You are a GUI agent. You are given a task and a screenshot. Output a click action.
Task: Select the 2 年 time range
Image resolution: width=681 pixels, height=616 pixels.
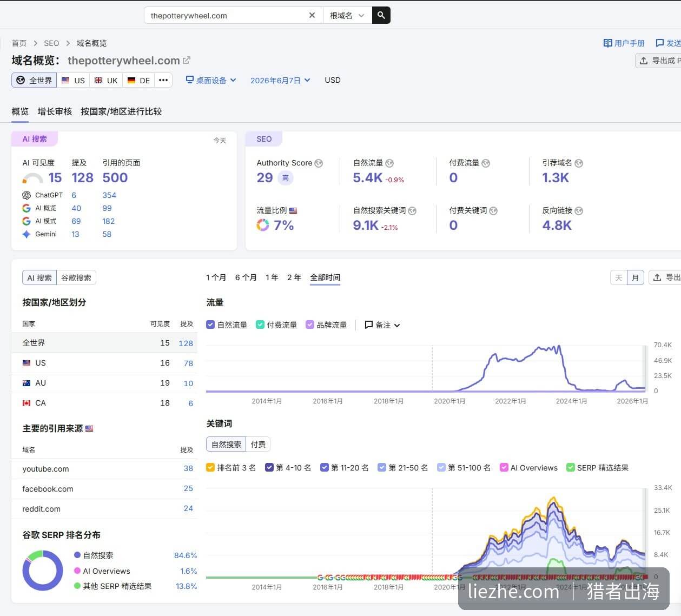(x=294, y=277)
